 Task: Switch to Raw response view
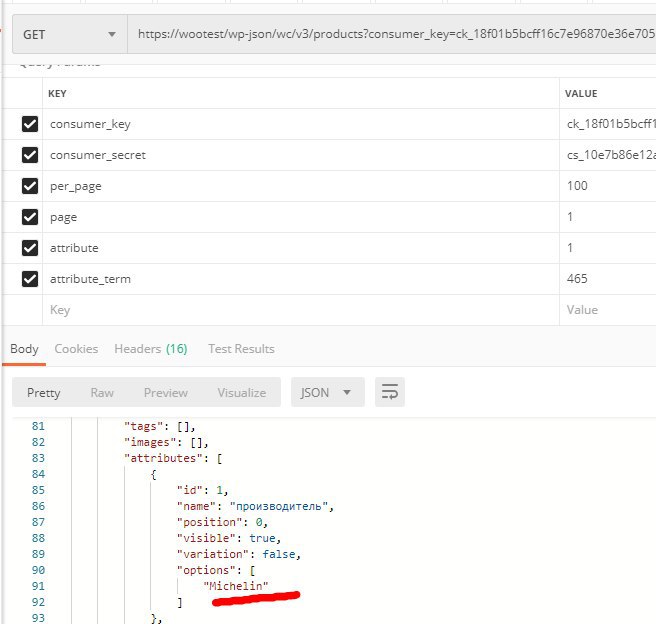coord(102,393)
